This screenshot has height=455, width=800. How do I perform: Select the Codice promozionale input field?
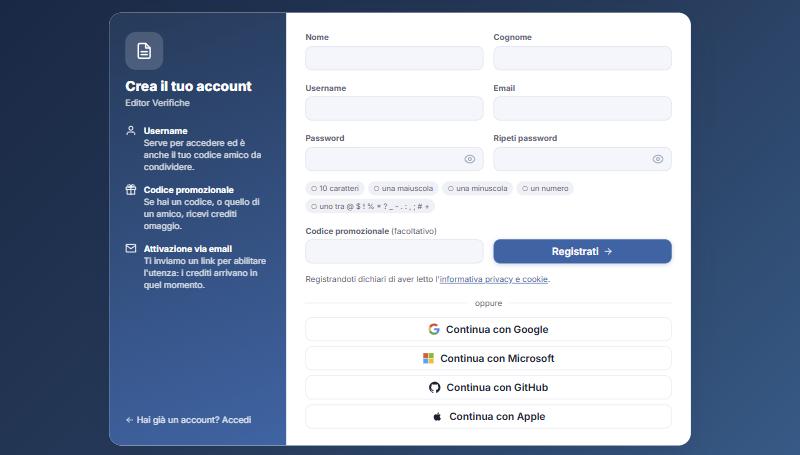coord(394,251)
